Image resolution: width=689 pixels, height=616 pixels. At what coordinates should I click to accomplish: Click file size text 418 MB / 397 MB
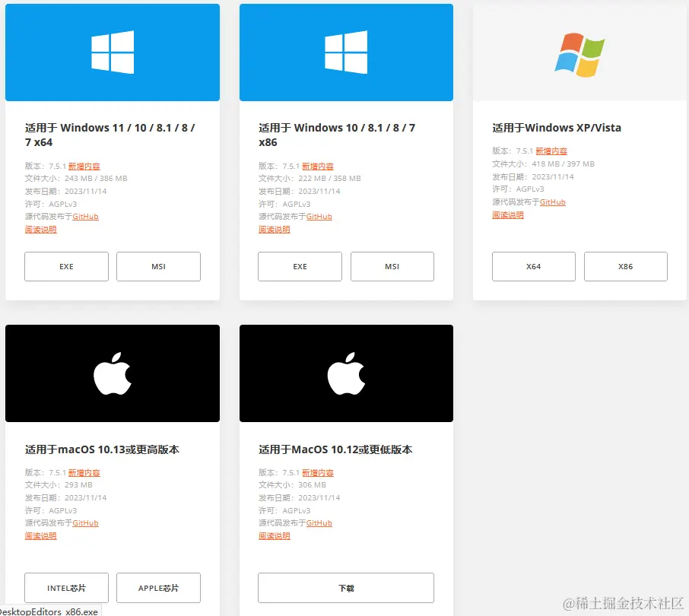pos(564,164)
